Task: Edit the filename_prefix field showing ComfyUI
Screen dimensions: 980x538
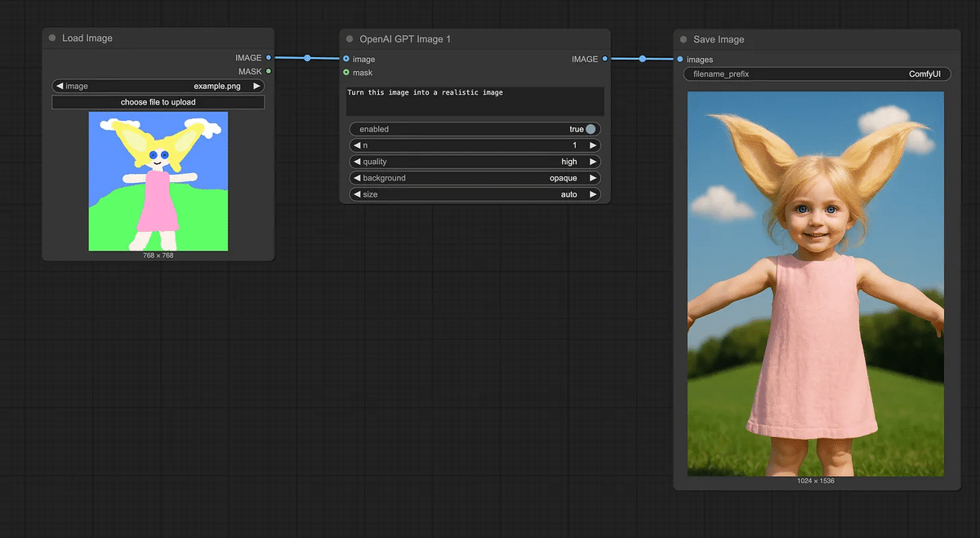Action: (817, 74)
